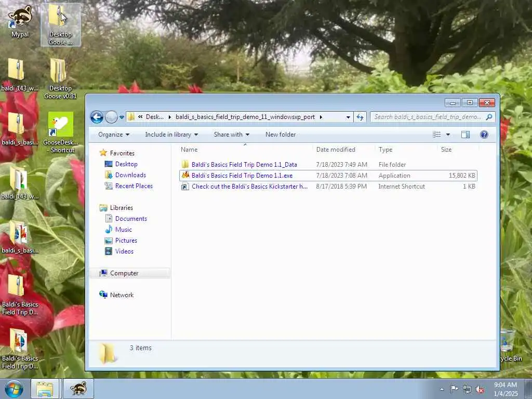Open Windows Explorer taskbar button
Image resolution: width=532 pixels, height=399 pixels.
(45, 389)
